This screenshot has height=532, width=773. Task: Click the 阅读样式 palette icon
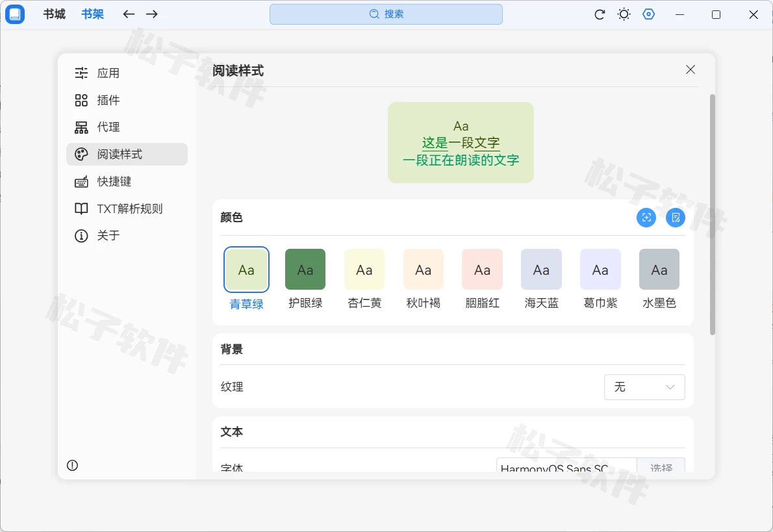(81, 155)
